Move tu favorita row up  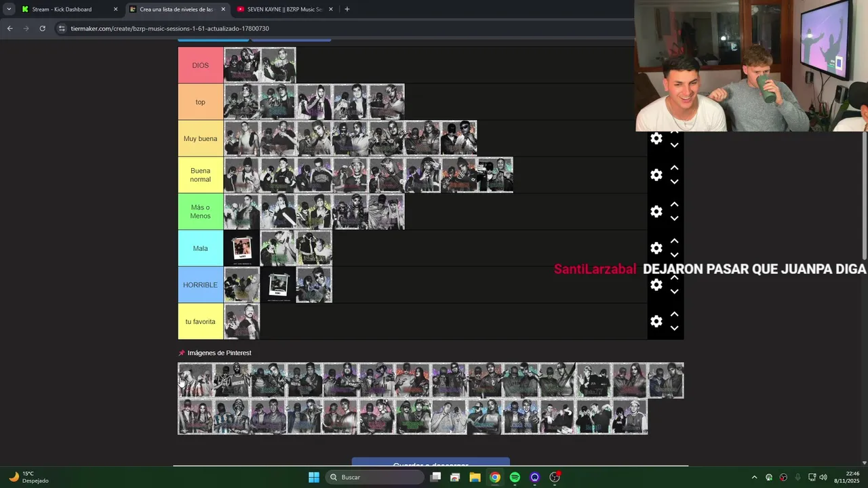674,314
